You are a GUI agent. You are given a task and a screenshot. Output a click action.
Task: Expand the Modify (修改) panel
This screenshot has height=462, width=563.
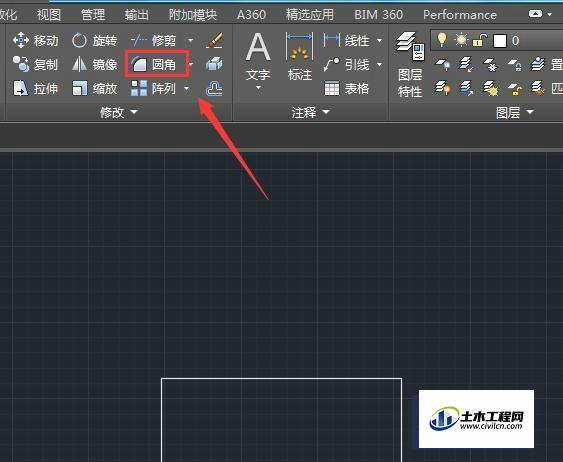coord(118,112)
